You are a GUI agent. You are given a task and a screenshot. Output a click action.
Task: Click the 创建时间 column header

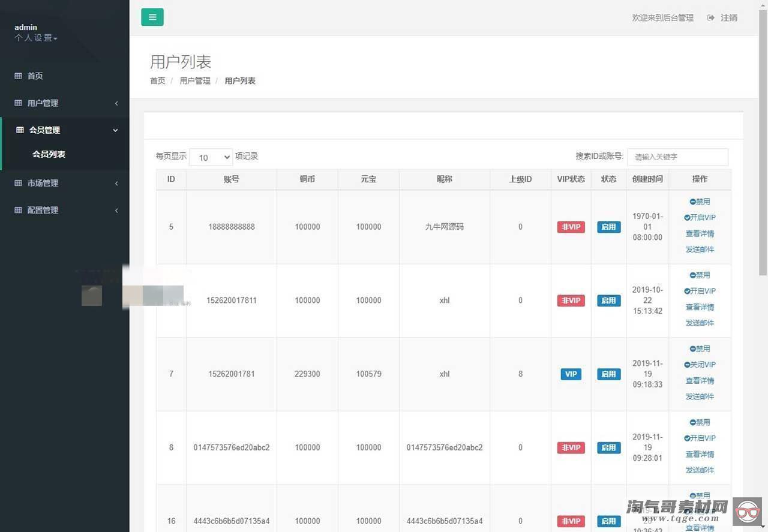(647, 179)
